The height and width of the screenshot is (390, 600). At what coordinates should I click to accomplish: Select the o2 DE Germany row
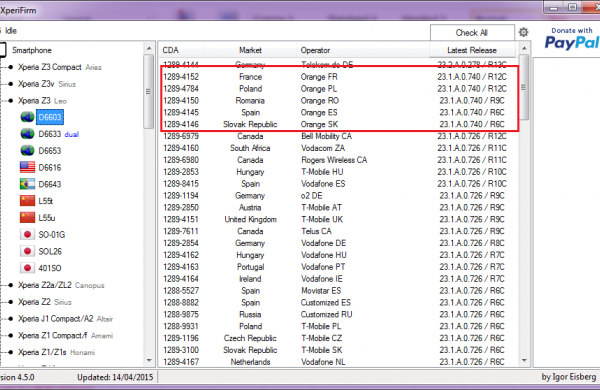pyautogui.click(x=339, y=196)
